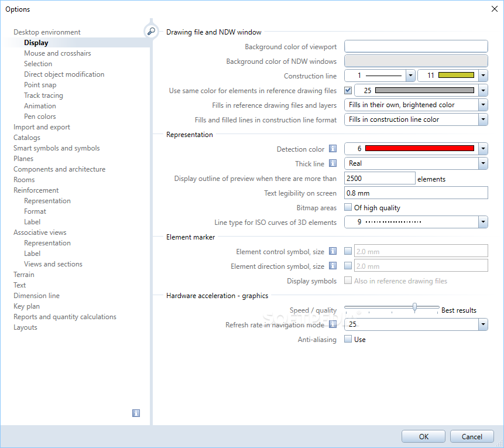This screenshot has width=504, height=448.
Task: Click Cancel button
Action: tap(472, 436)
